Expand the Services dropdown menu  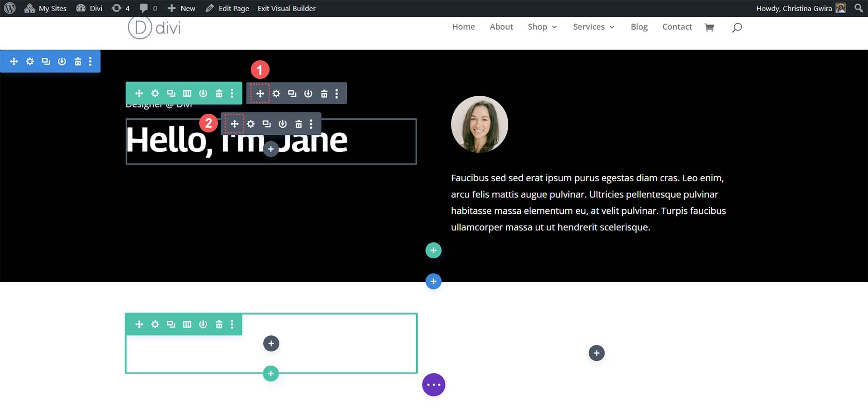coord(594,27)
